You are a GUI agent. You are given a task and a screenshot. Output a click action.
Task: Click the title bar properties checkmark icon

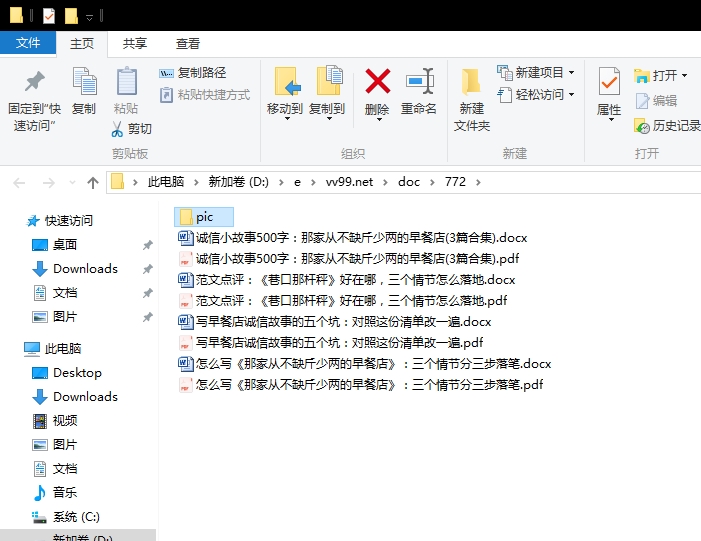coord(49,16)
